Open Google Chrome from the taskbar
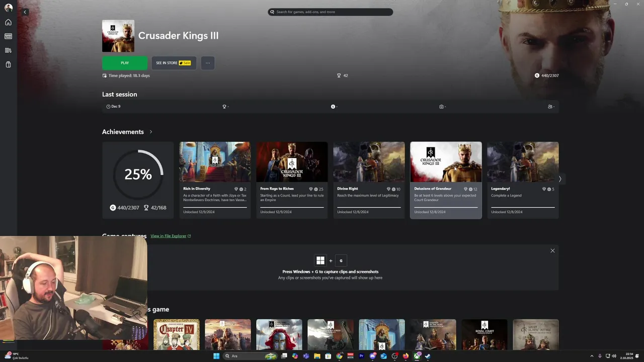This screenshot has width=644, height=362. 339,356
